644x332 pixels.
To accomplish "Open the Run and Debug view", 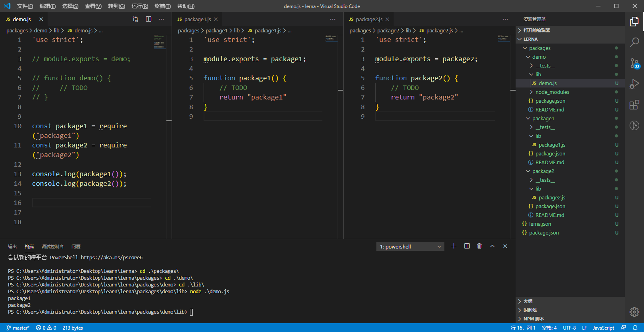I will pyautogui.click(x=634, y=84).
